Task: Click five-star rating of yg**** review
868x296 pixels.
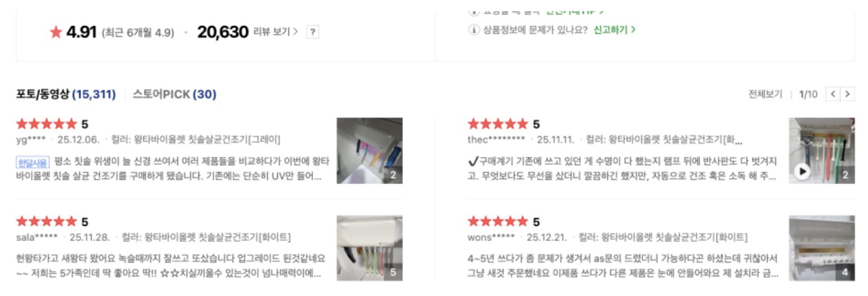Action: (x=47, y=124)
